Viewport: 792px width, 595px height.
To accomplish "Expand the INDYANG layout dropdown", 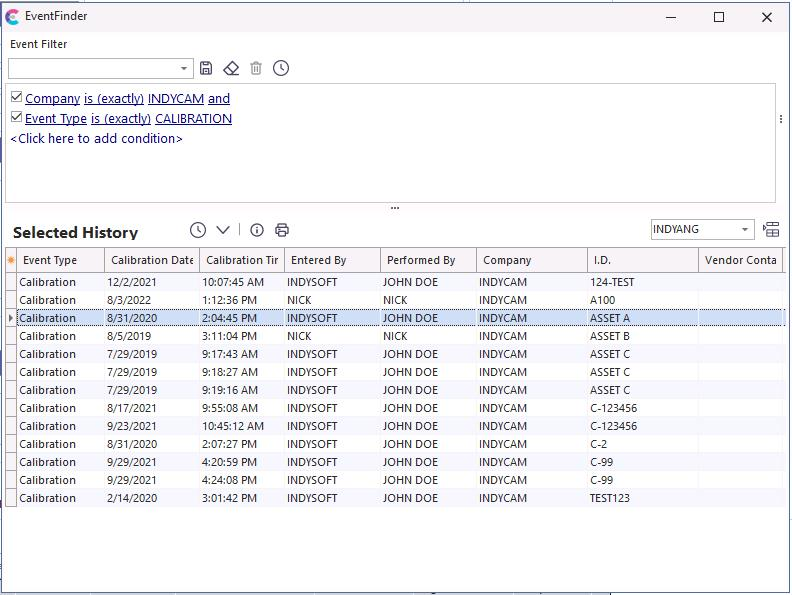I will click(x=745, y=230).
